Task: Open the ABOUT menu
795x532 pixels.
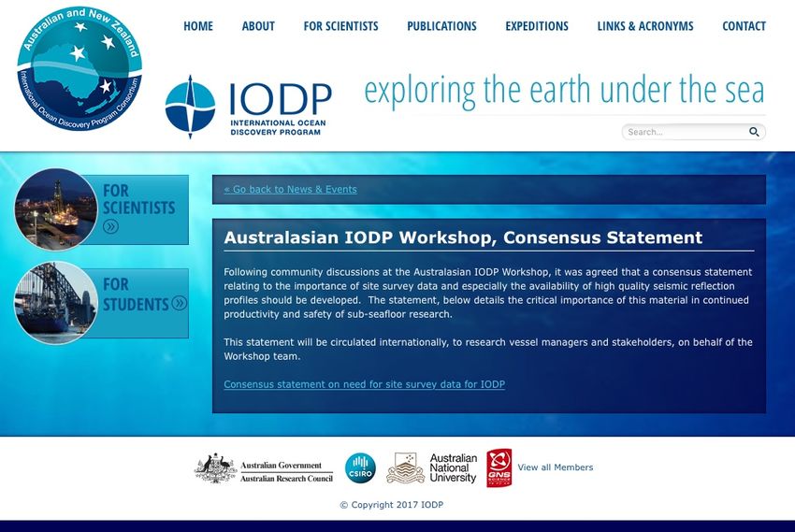Action: pyautogui.click(x=258, y=26)
